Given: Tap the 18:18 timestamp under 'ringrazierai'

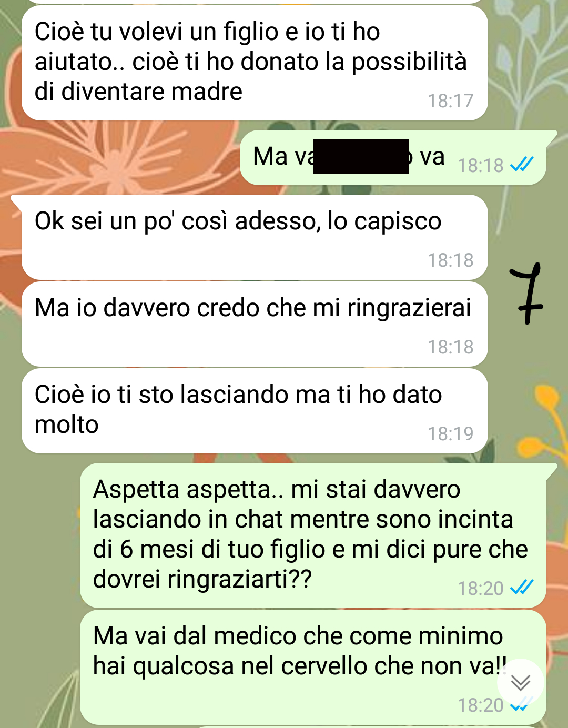Looking at the screenshot, I should [x=450, y=347].
